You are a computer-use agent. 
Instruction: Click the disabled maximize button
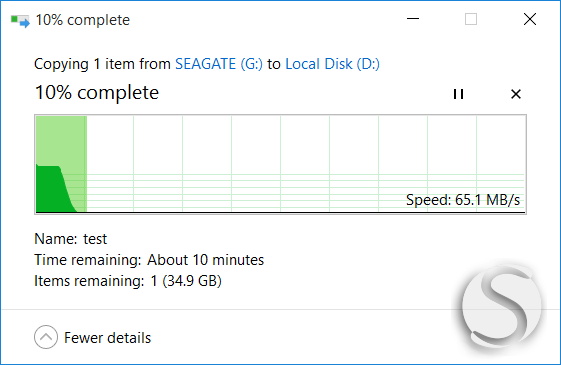pyautogui.click(x=471, y=19)
